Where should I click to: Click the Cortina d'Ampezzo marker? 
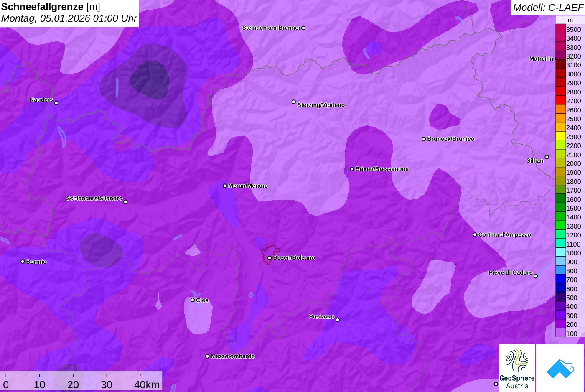pyautogui.click(x=475, y=235)
